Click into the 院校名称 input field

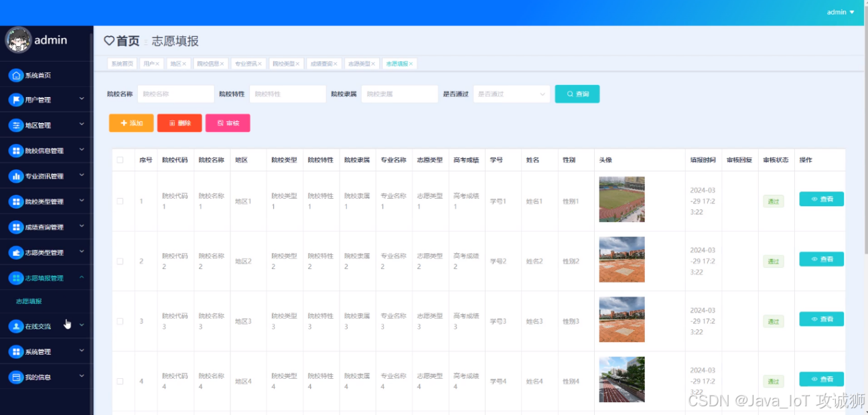pyautogui.click(x=175, y=94)
